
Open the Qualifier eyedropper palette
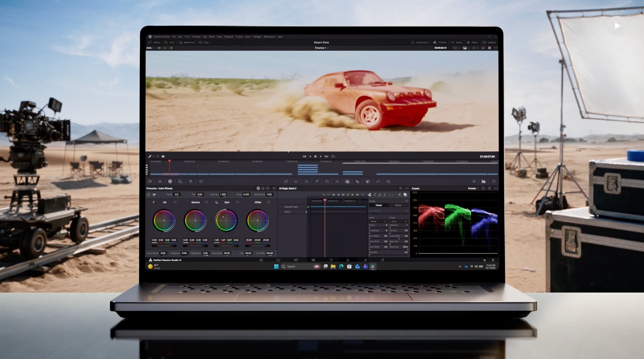coord(317,181)
